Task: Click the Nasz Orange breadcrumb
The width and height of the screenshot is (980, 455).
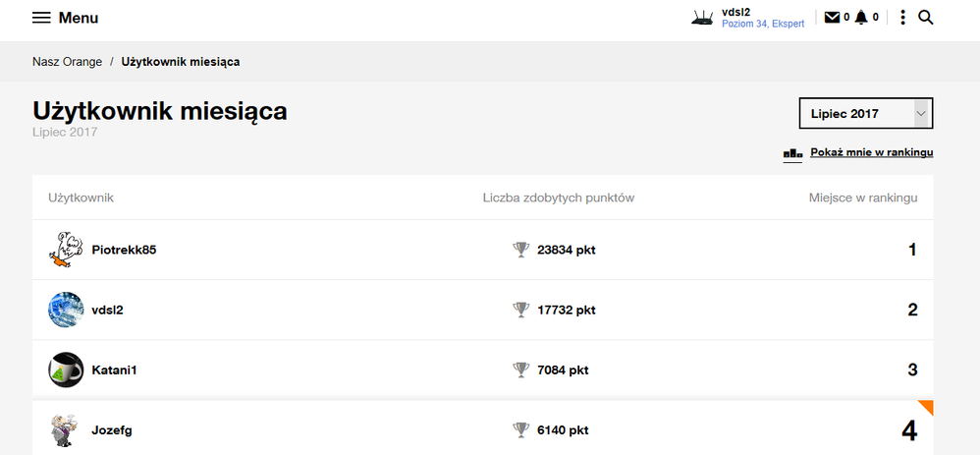Action: tap(67, 62)
